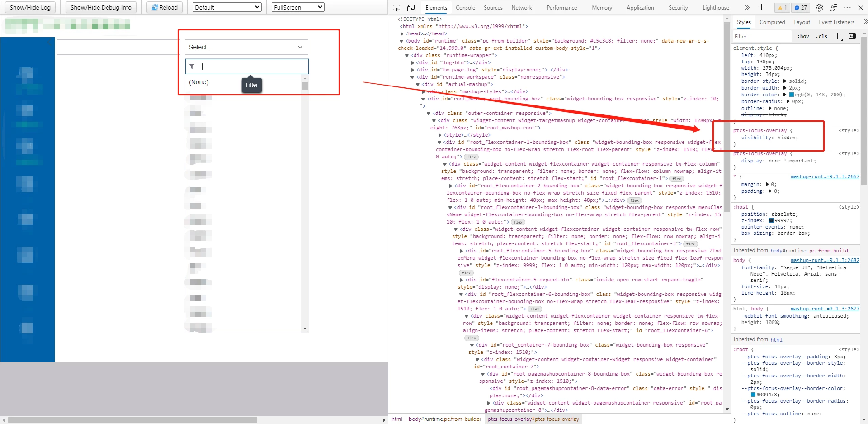Open the Lighthouse tab
Viewport: 868px width, 424px height.
point(716,8)
